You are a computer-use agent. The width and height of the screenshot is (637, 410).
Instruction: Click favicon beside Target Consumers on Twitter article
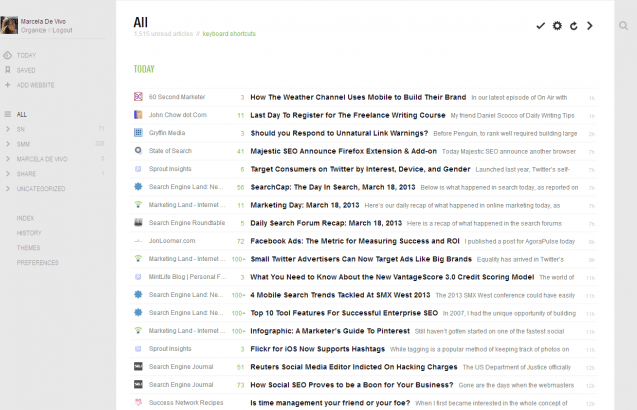[138, 169]
